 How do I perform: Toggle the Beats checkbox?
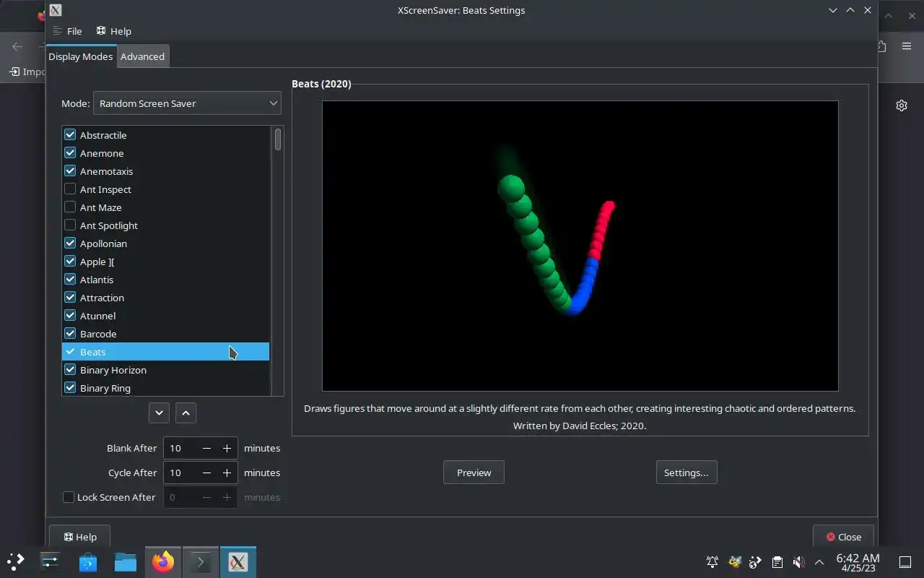click(70, 351)
